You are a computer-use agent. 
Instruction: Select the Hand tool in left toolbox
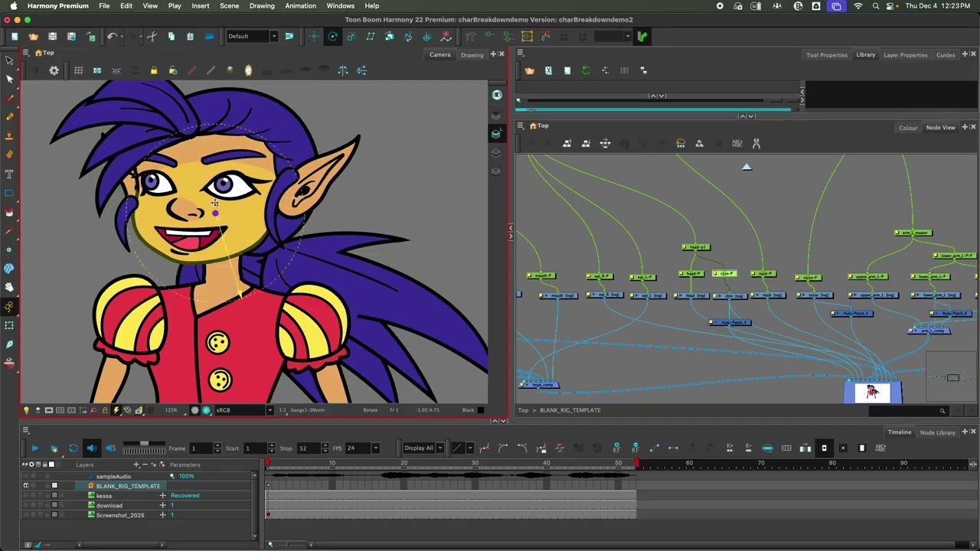coord(9,287)
